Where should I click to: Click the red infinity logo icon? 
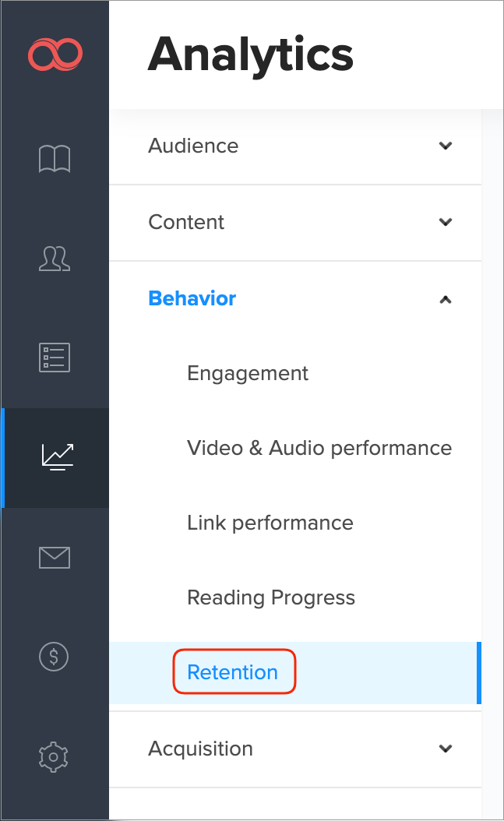click(55, 55)
